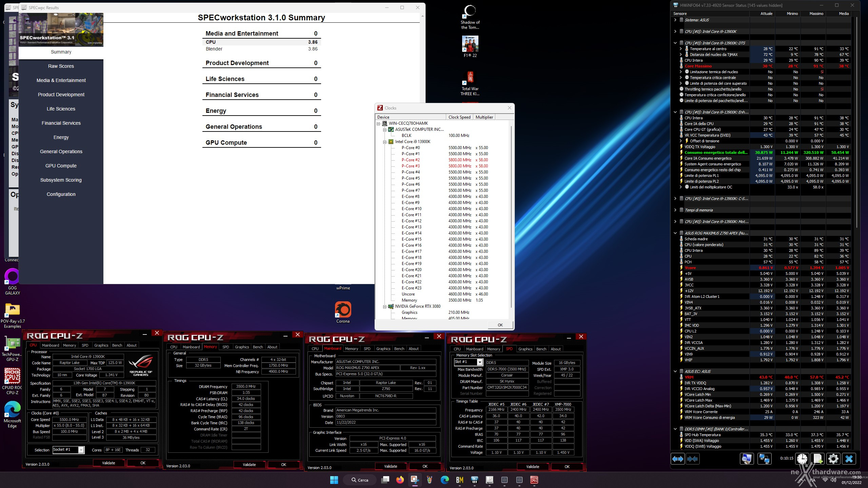The height and width of the screenshot is (488, 868).
Task: Click the Clocks window vertical scrollbar
Action: pyautogui.click(x=511, y=217)
